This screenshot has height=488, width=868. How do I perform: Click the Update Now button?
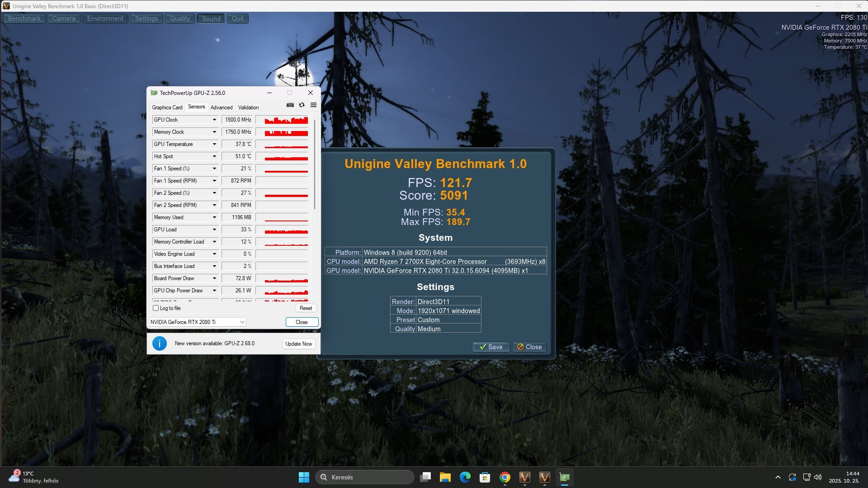click(x=298, y=344)
